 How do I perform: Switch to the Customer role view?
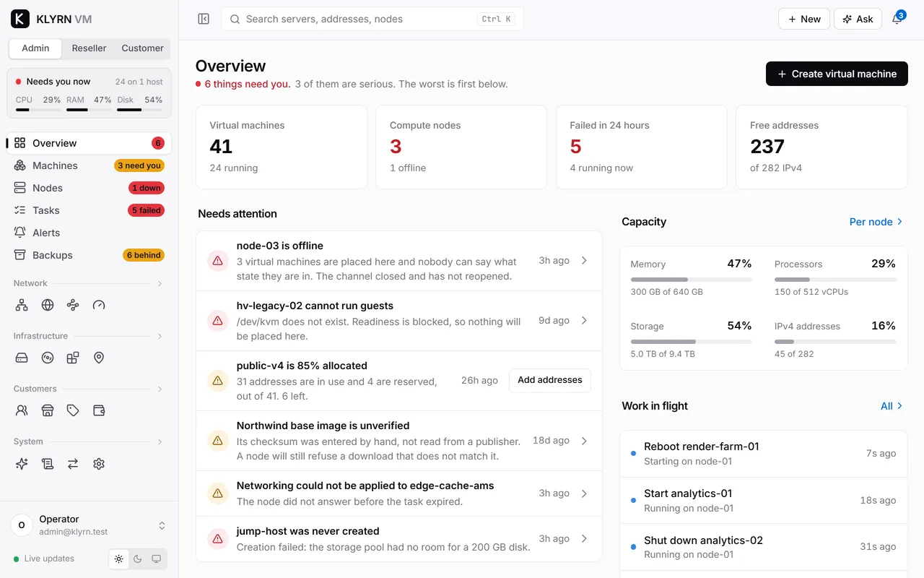pos(142,48)
